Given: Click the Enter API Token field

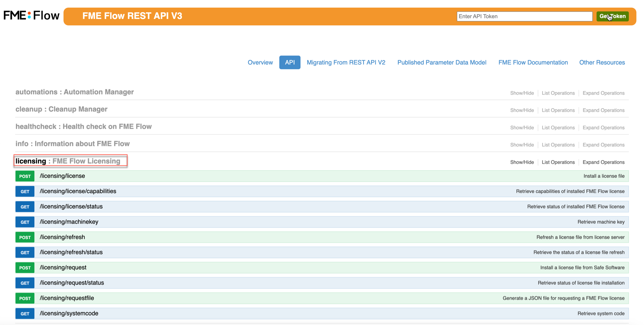Looking at the screenshot, I should pyautogui.click(x=525, y=16).
